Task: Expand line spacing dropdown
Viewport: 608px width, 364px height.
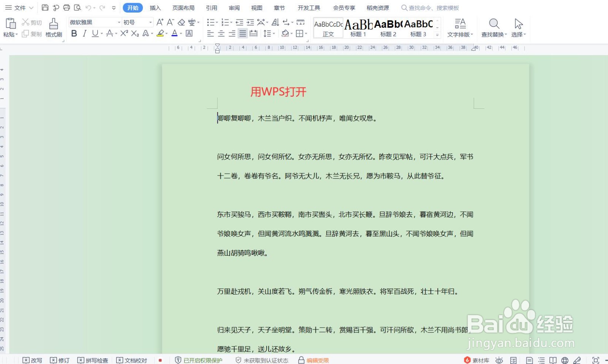Action: 274,33
